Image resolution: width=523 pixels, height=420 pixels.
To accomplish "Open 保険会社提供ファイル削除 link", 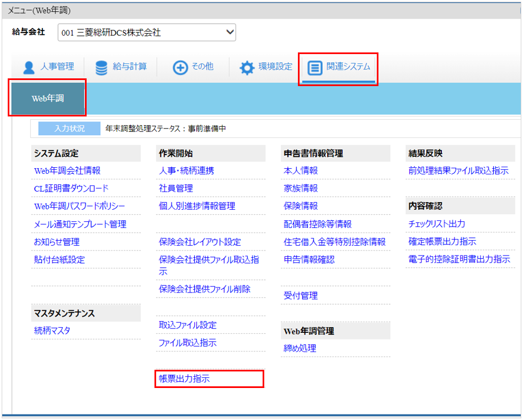I will (x=205, y=289).
